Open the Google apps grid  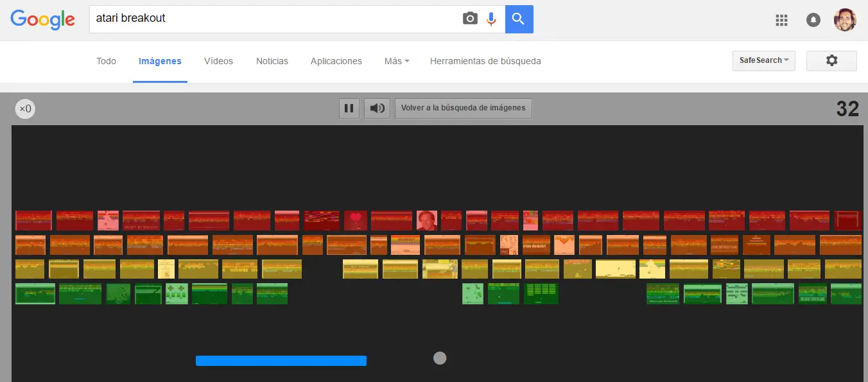[x=781, y=20]
